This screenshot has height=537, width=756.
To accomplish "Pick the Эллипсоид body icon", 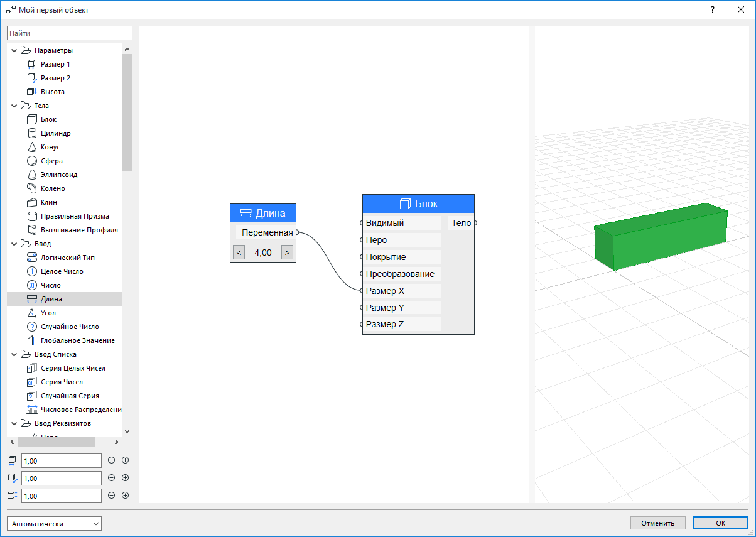I will click(32, 175).
